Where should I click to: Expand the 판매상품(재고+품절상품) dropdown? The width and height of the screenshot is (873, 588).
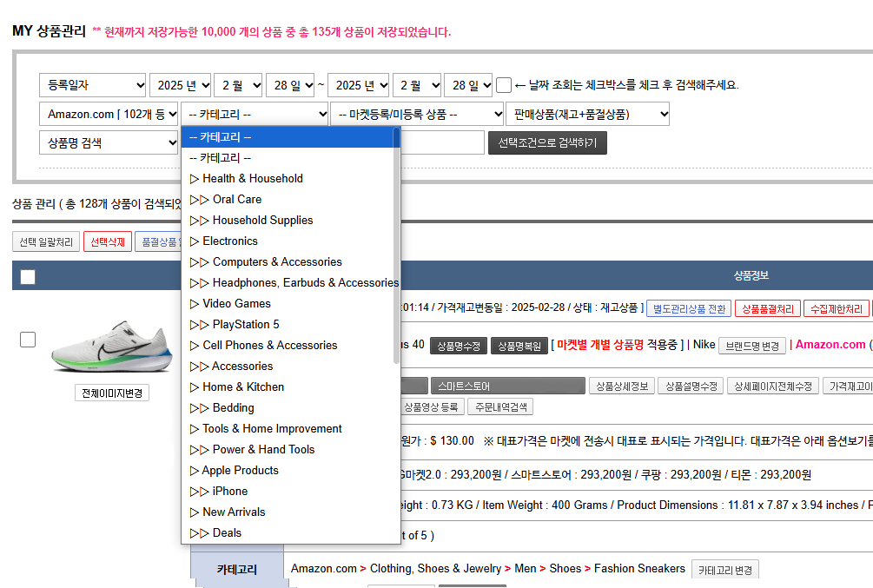[588, 115]
